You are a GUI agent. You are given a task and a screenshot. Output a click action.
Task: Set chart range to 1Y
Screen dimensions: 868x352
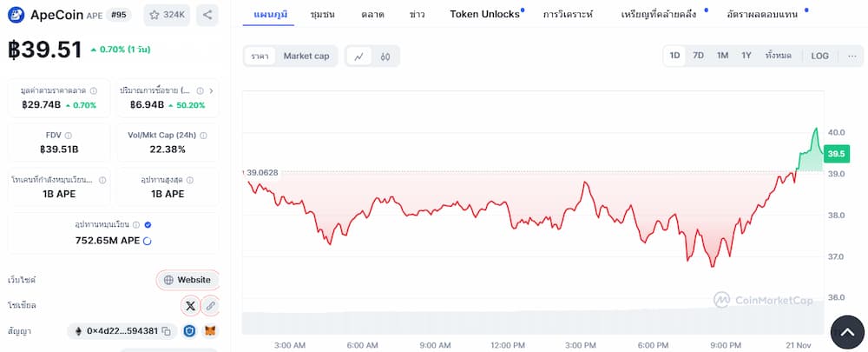746,56
